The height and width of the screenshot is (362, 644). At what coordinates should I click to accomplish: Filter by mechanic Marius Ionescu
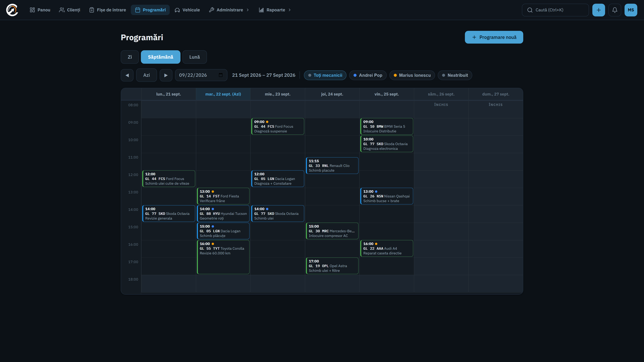(x=412, y=75)
